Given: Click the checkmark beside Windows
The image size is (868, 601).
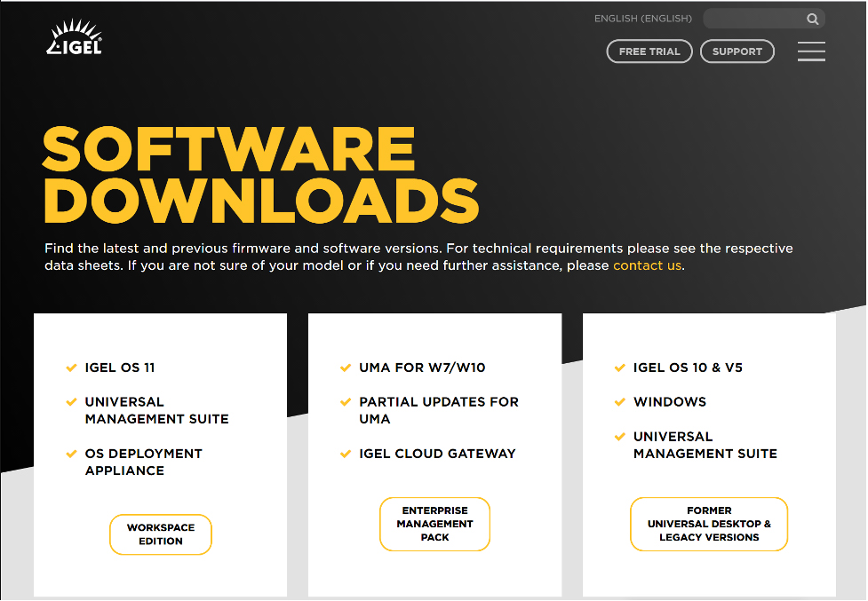Looking at the screenshot, I should [x=620, y=402].
